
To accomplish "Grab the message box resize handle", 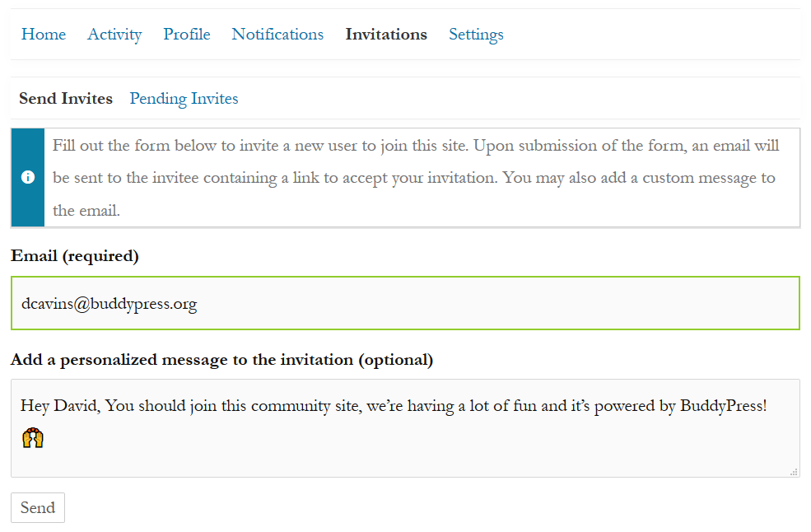I will point(794,472).
